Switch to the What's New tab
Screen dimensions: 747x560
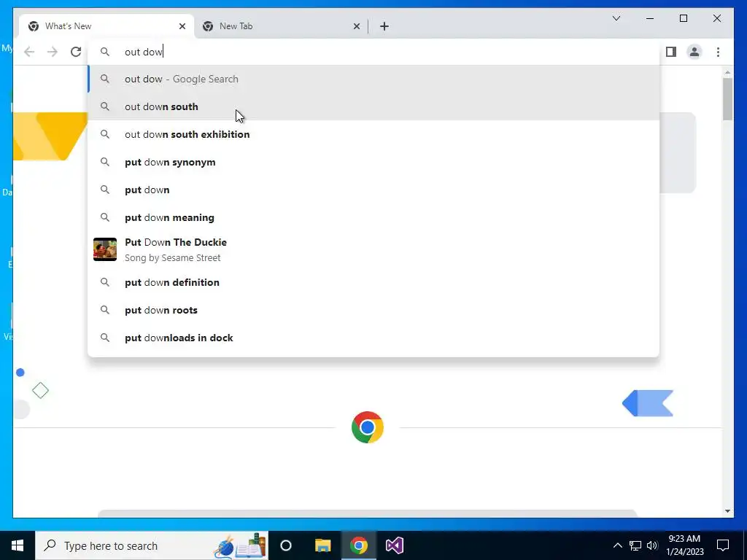pyautogui.click(x=107, y=26)
